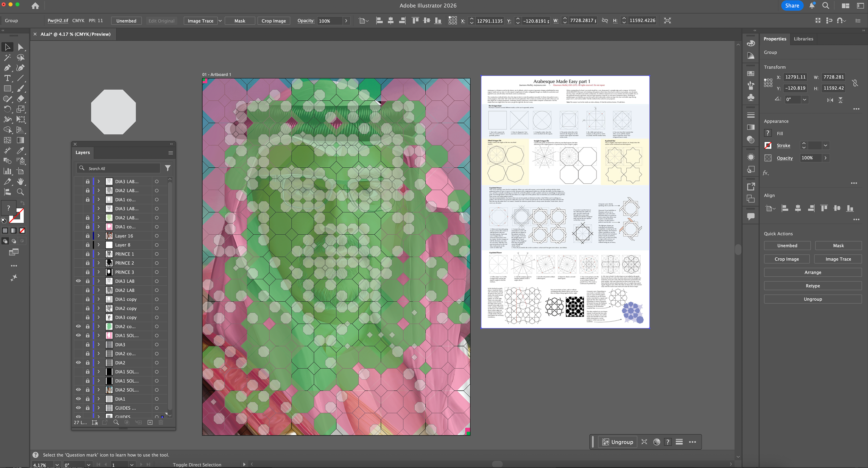Choose the Magic Wand tool

(x=7, y=57)
